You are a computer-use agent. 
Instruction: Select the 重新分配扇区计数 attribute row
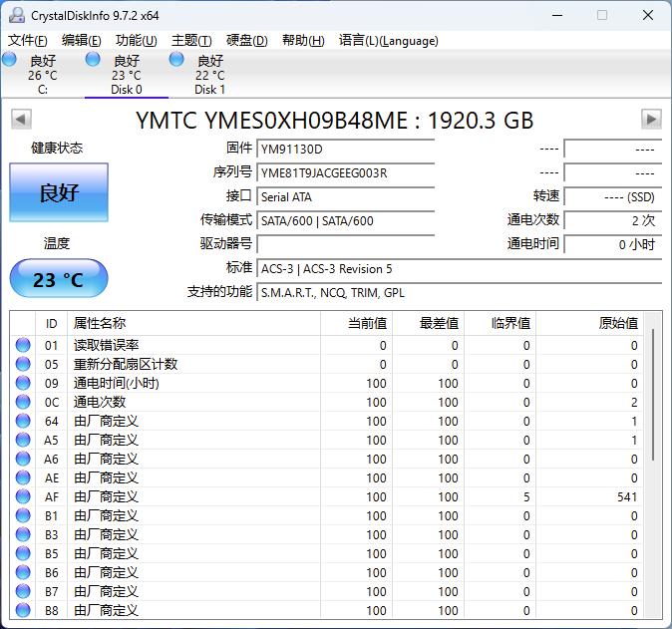[126, 365]
